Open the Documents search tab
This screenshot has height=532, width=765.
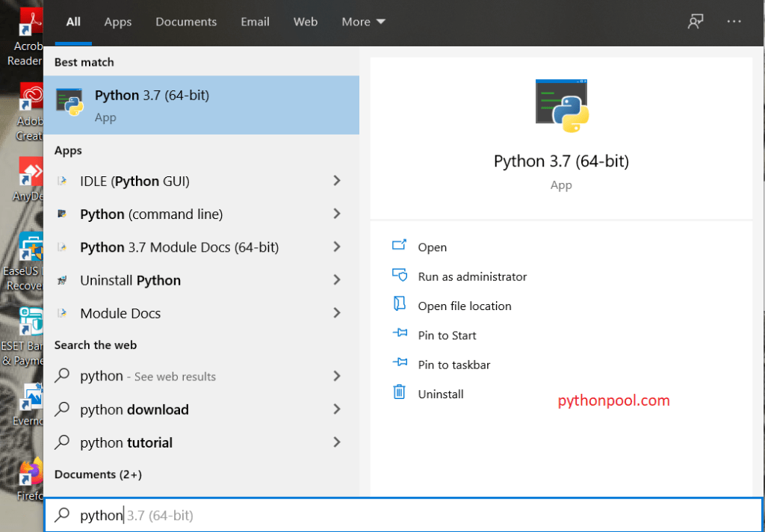[x=186, y=22]
